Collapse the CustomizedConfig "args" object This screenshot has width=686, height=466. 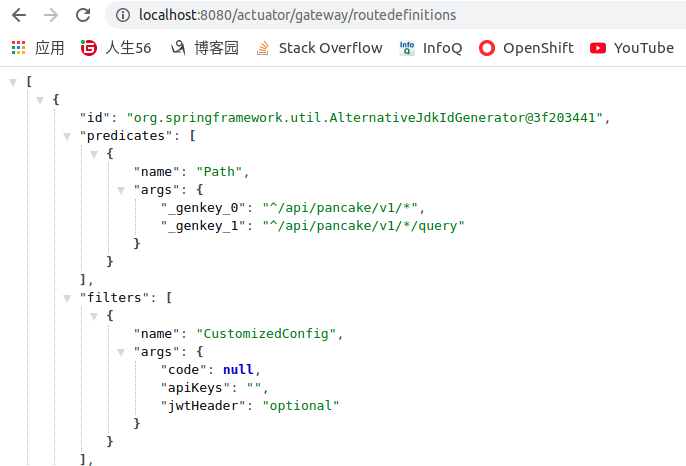121,352
